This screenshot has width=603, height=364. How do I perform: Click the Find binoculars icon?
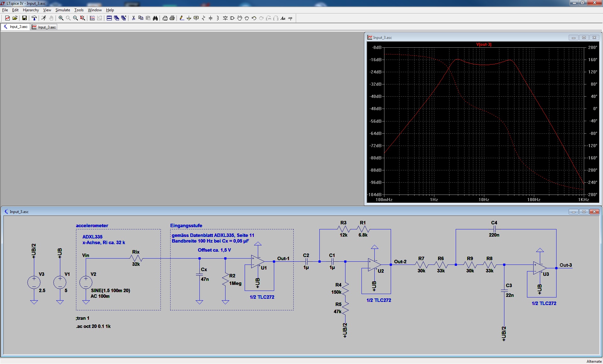(x=155, y=18)
